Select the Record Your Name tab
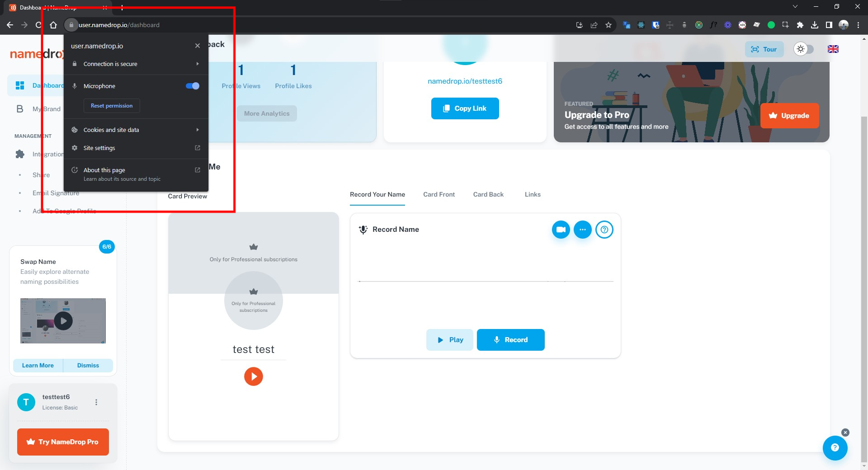The width and height of the screenshot is (868, 470). tap(377, 194)
